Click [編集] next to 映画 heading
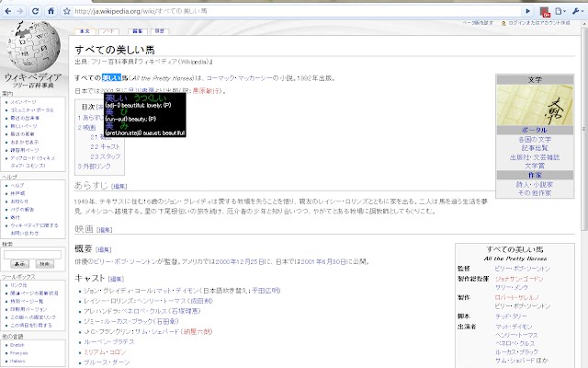The width and height of the screenshot is (588, 368). [104, 230]
